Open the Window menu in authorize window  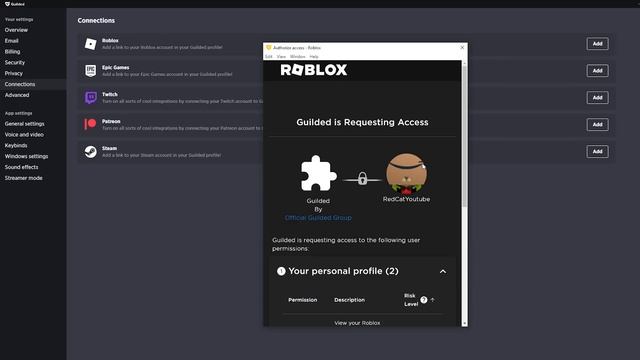(x=298, y=57)
